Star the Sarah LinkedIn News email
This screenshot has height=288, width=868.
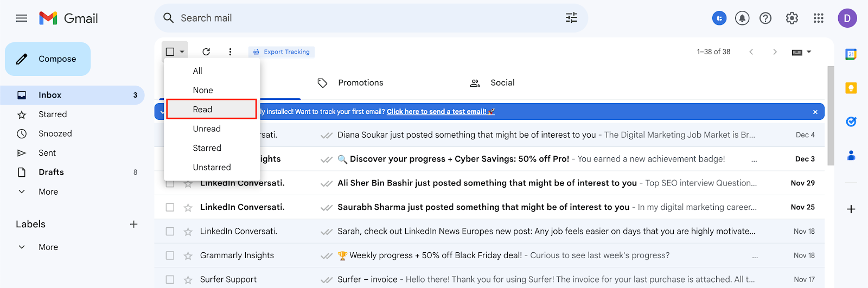click(x=188, y=232)
